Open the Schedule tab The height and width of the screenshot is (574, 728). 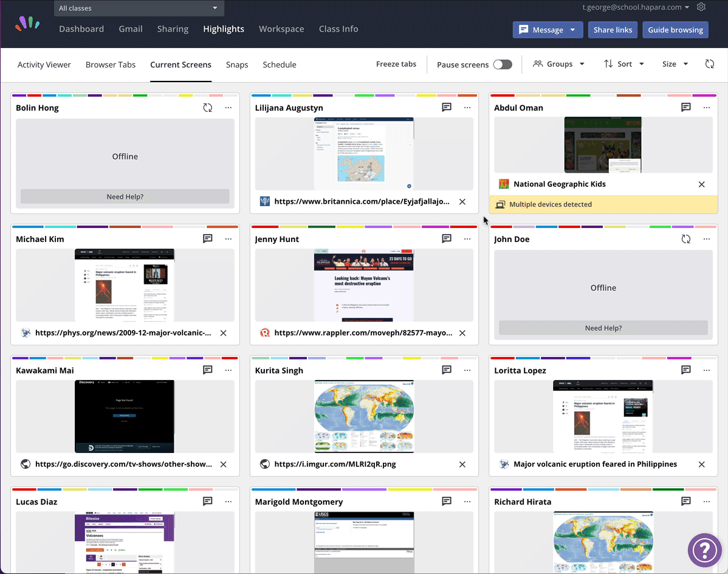pyautogui.click(x=280, y=64)
